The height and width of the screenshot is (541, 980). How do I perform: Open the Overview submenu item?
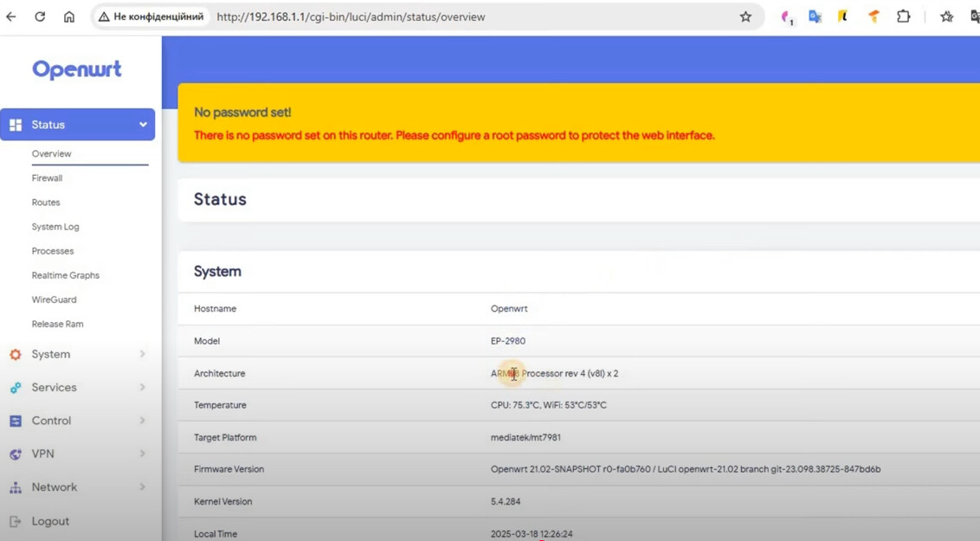(51, 154)
